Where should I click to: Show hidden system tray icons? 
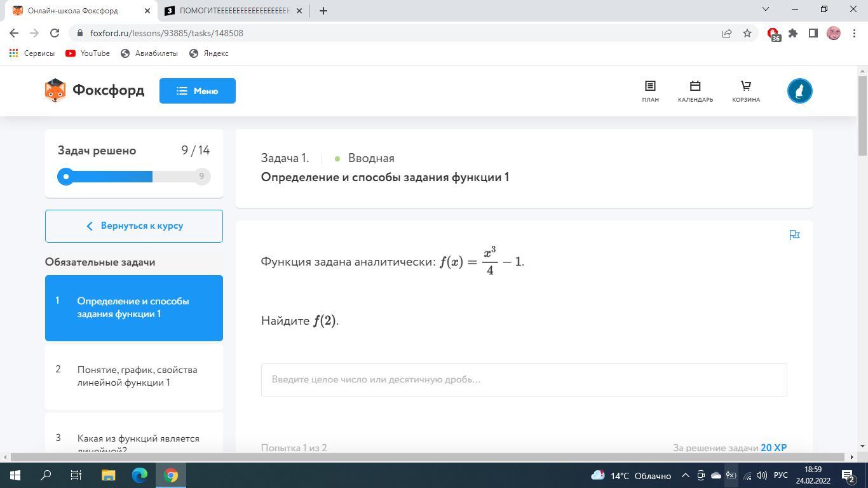685,475
